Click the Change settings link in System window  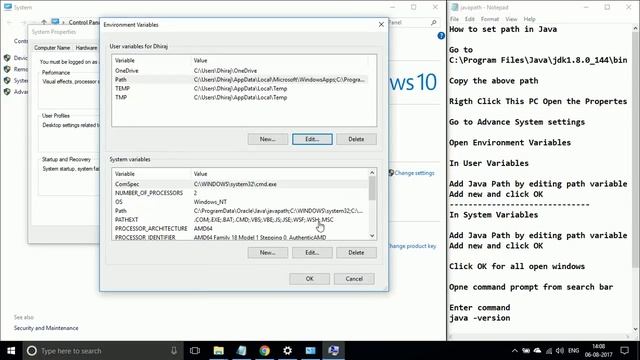[x=414, y=173]
